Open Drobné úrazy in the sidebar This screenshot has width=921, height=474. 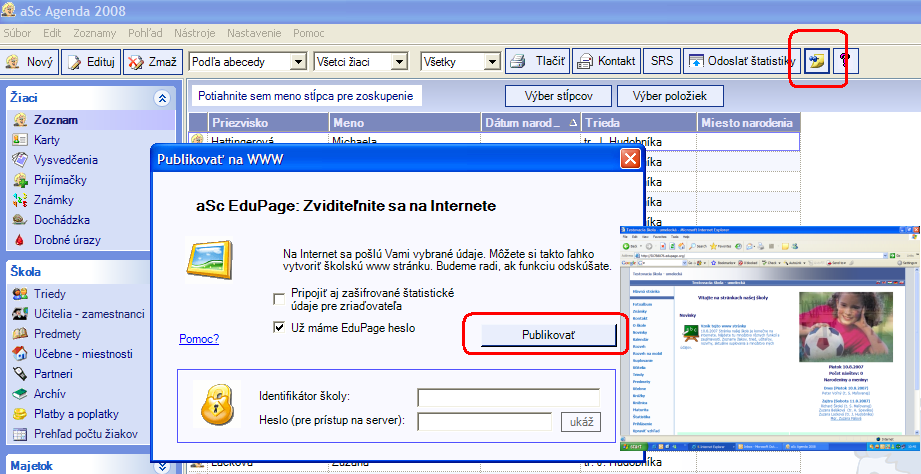point(67,240)
